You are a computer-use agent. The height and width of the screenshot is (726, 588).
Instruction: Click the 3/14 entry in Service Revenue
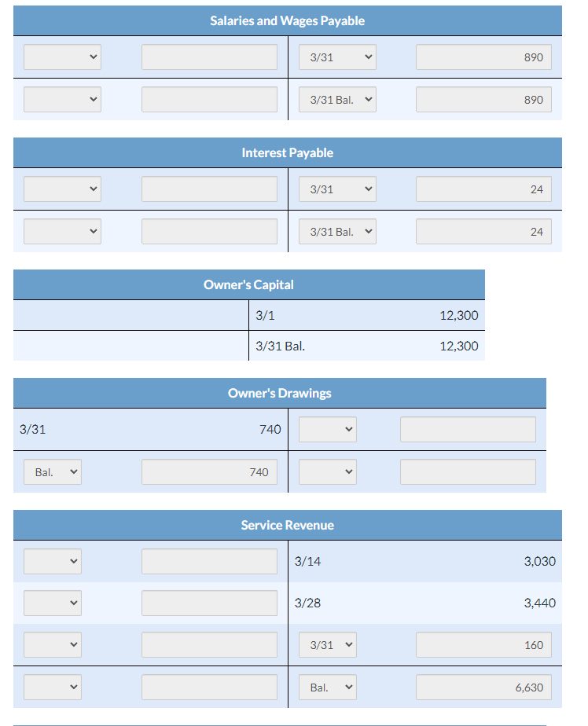click(307, 561)
